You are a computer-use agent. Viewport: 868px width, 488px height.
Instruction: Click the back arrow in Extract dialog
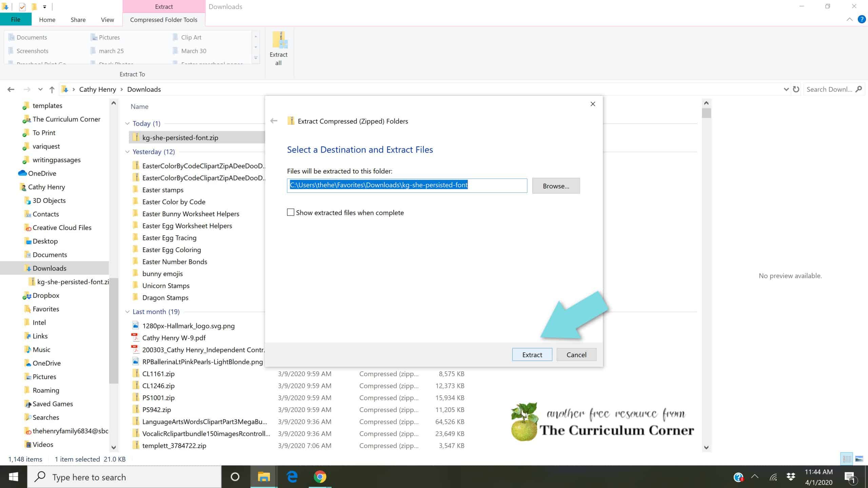point(274,121)
